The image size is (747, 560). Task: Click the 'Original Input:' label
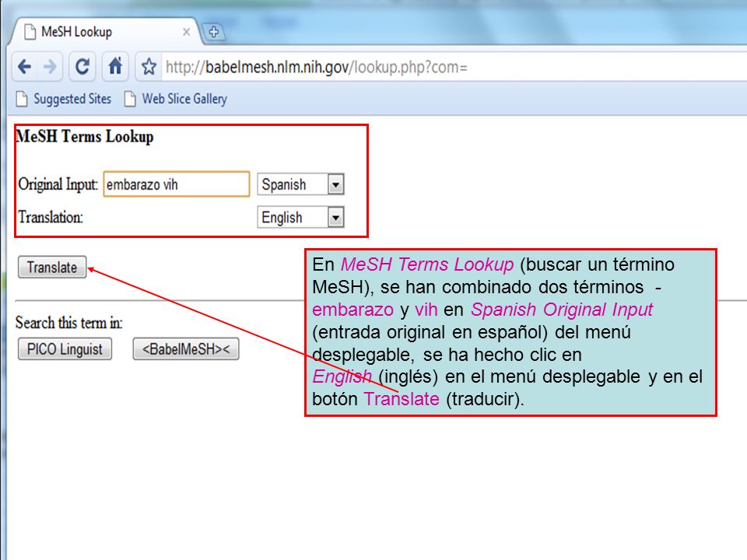coord(58,184)
